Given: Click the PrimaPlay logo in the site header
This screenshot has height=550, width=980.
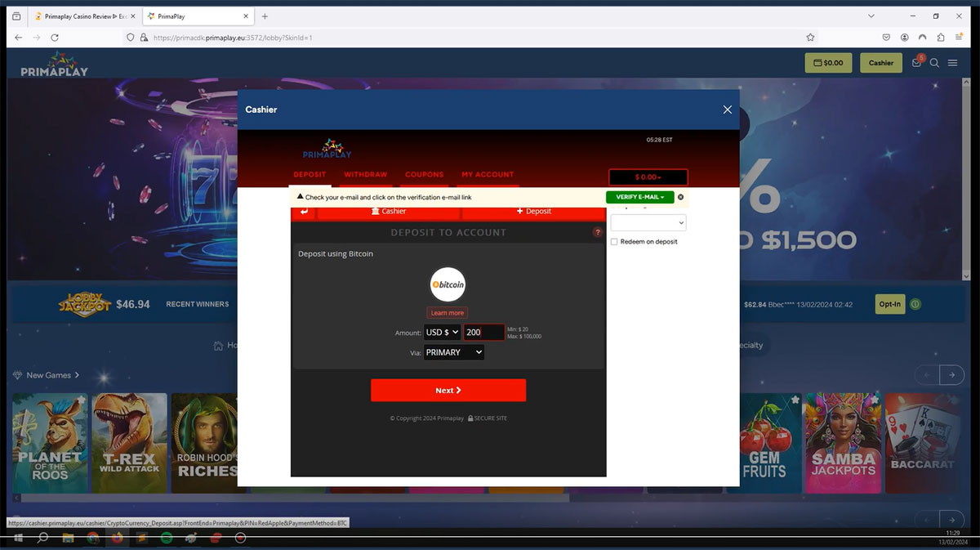Looking at the screenshot, I should 54,65.
